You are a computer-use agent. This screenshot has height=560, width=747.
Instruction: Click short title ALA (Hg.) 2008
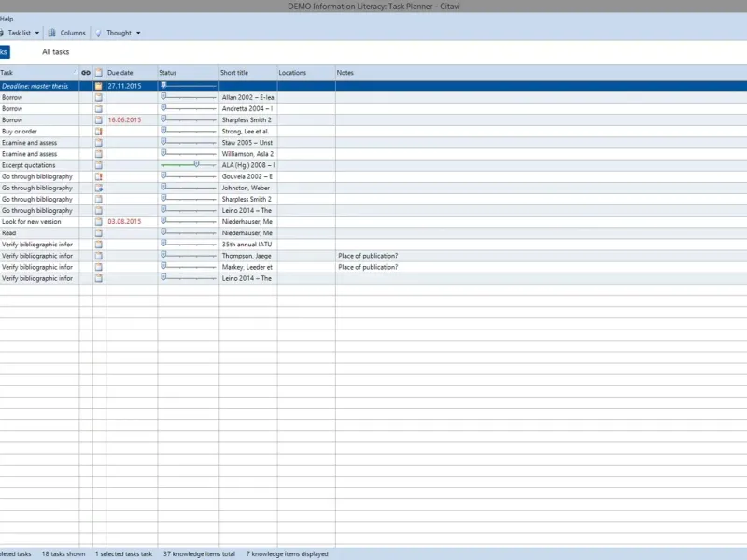[248, 165]
